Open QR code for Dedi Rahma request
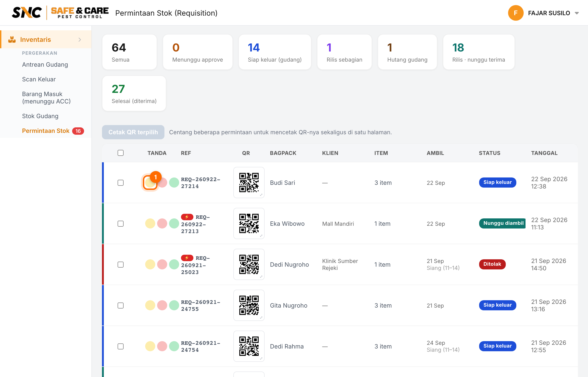 point(249,346)
